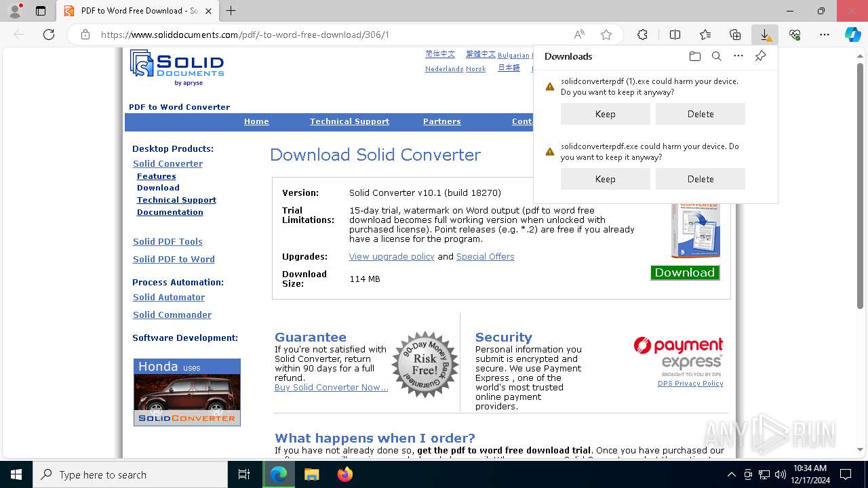Screen dimensions: 868x488
Task: Click the taskbar search box
Action: 130,474
